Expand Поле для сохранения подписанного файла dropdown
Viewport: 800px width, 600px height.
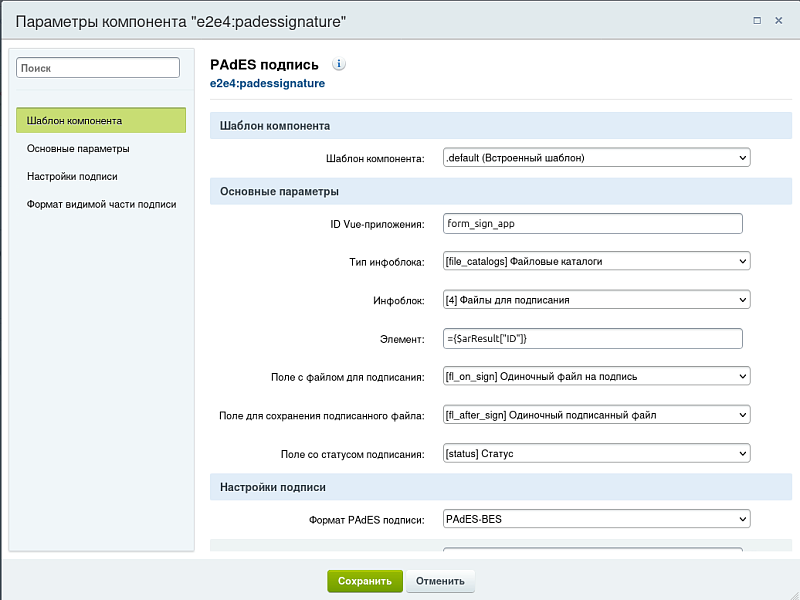pyautogui.click(x=596, y=415)
